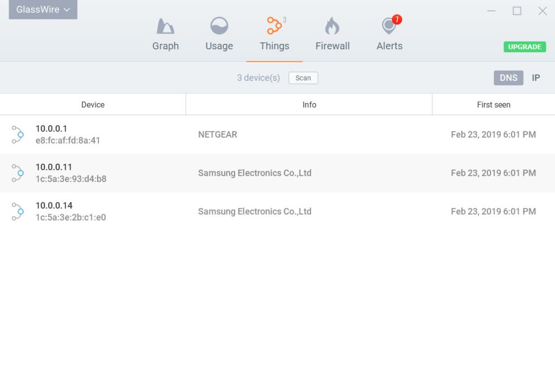Select the 10.0.0.1 device address
This screenshot has width=555, height=392.
51,128
